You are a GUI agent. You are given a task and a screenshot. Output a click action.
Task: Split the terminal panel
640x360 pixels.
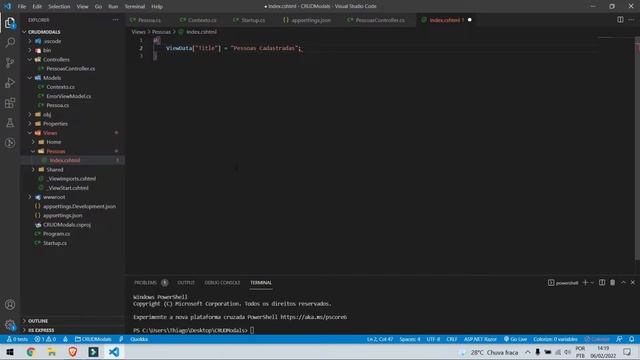tap(602, 282)
